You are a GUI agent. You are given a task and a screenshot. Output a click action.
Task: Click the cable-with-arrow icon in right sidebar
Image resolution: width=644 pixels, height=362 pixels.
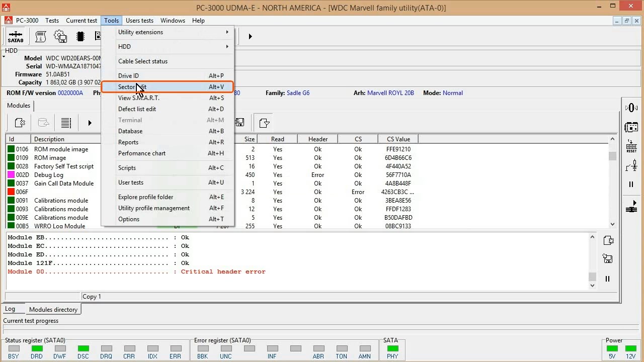[631, 207]
